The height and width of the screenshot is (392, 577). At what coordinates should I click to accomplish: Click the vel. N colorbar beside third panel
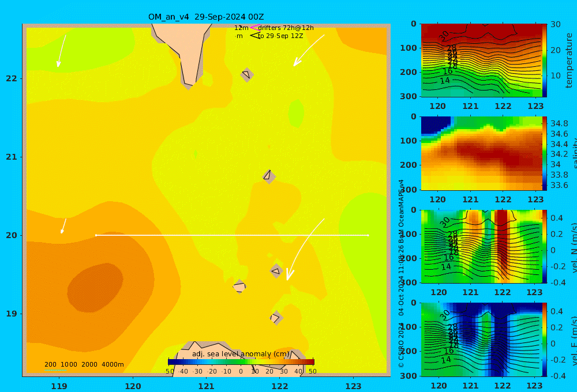(x=545, y=246)
